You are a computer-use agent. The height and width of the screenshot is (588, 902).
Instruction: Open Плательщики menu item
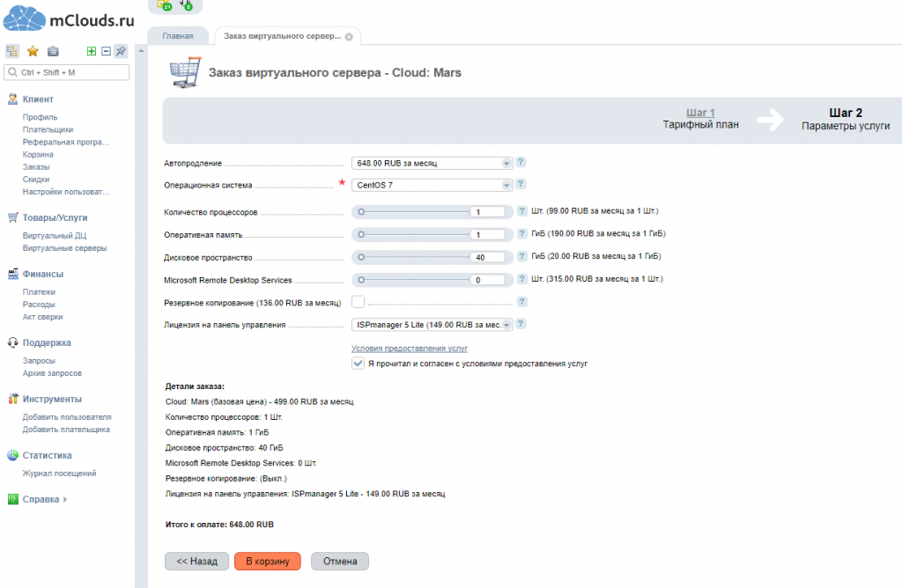click(48, 129)
